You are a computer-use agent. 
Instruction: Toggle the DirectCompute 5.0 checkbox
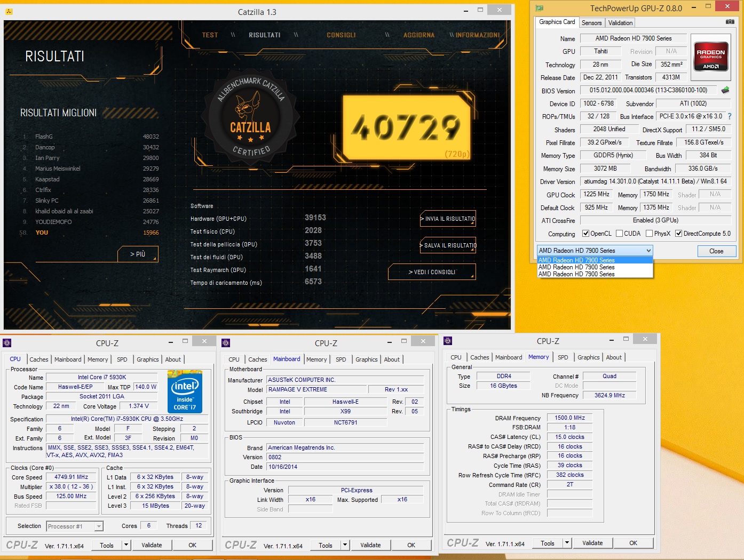pyautogui.click(x=678, y=234)
